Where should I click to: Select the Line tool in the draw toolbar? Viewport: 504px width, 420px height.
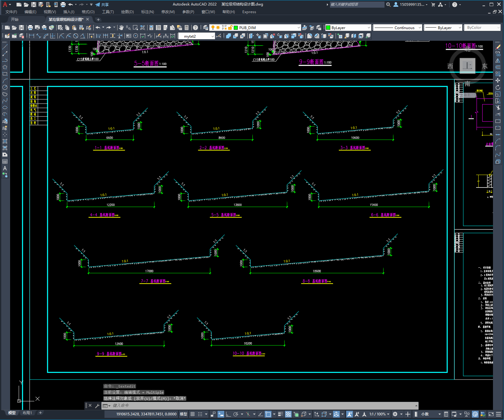coord(5,47)
